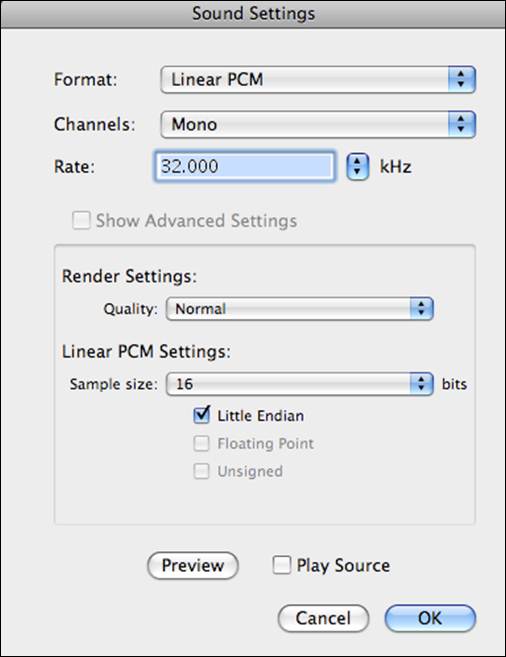This screenshot has width=506, height=657.
Task: Open the Format dropdown showing Linear PCM
Action: (318, 79)
